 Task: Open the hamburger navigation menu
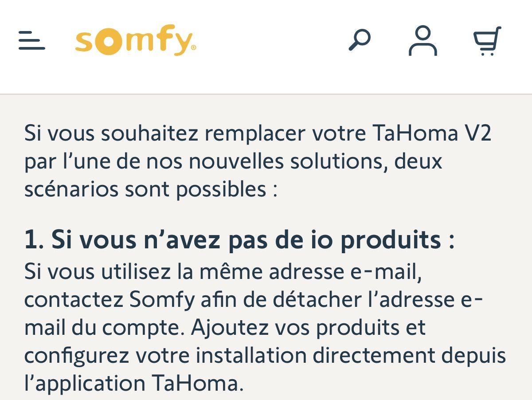(32, 40)
